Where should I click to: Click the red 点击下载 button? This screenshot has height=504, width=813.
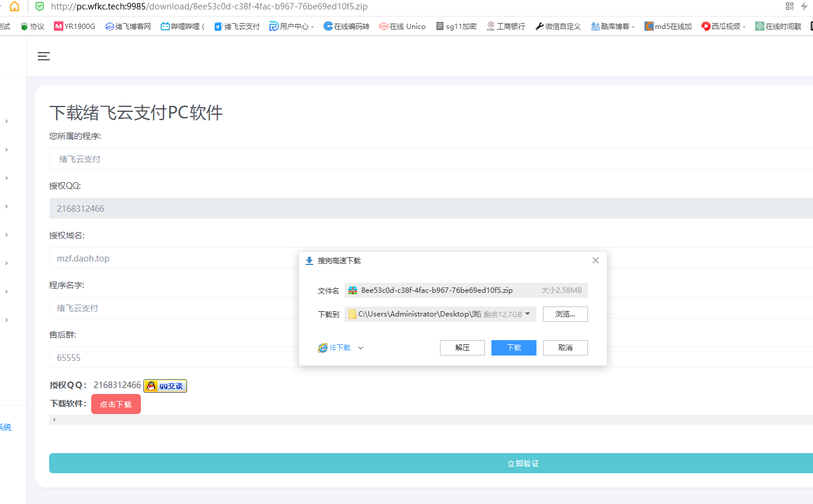tap(116, 404)
